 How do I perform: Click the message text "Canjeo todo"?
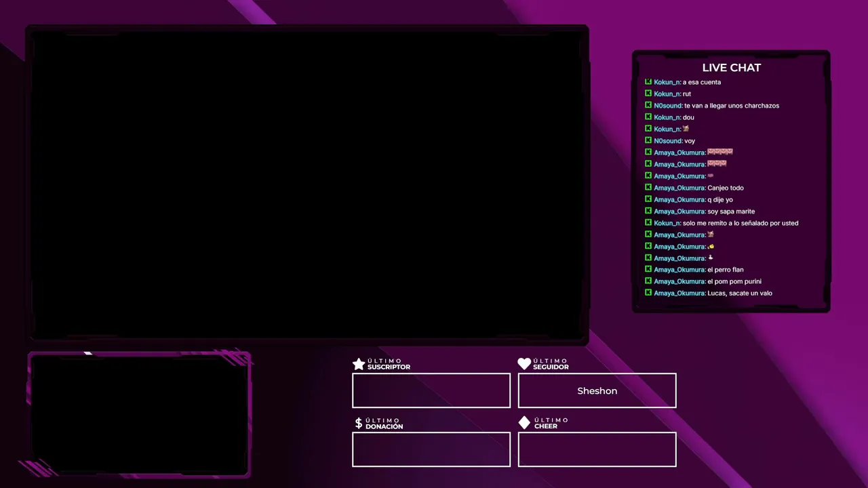[726, 188]
